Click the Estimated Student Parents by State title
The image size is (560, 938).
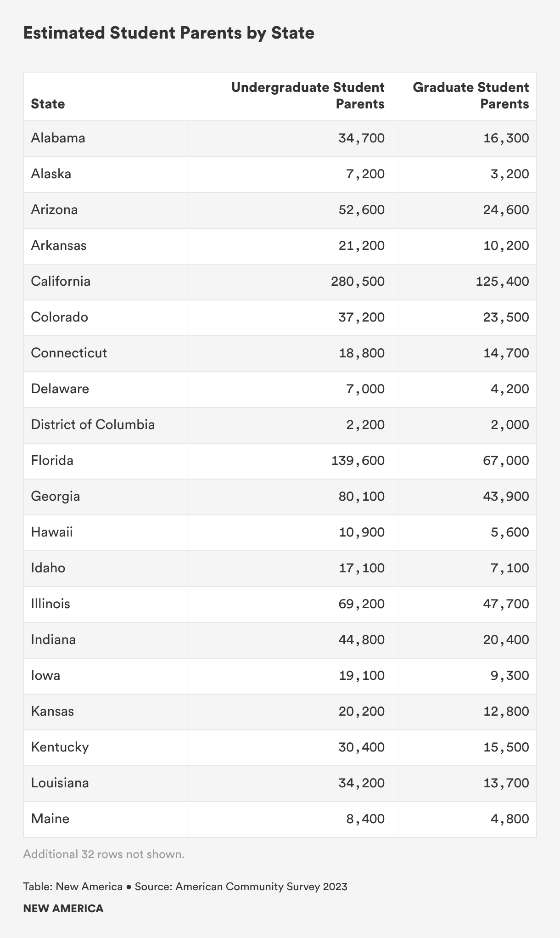(x=169, y=34)
